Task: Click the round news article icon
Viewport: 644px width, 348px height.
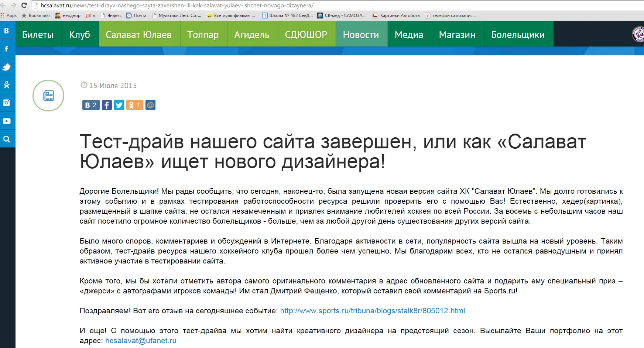Action: 48,96
